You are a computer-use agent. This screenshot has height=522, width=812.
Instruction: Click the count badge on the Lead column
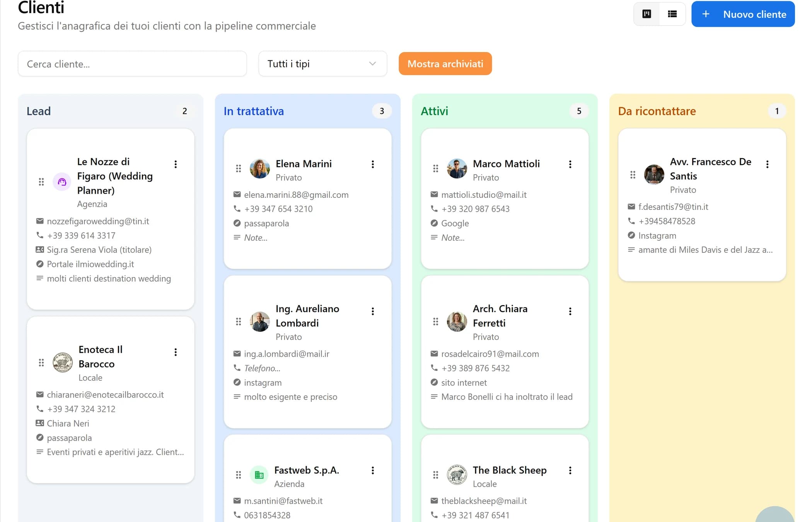tap(185, 111)
